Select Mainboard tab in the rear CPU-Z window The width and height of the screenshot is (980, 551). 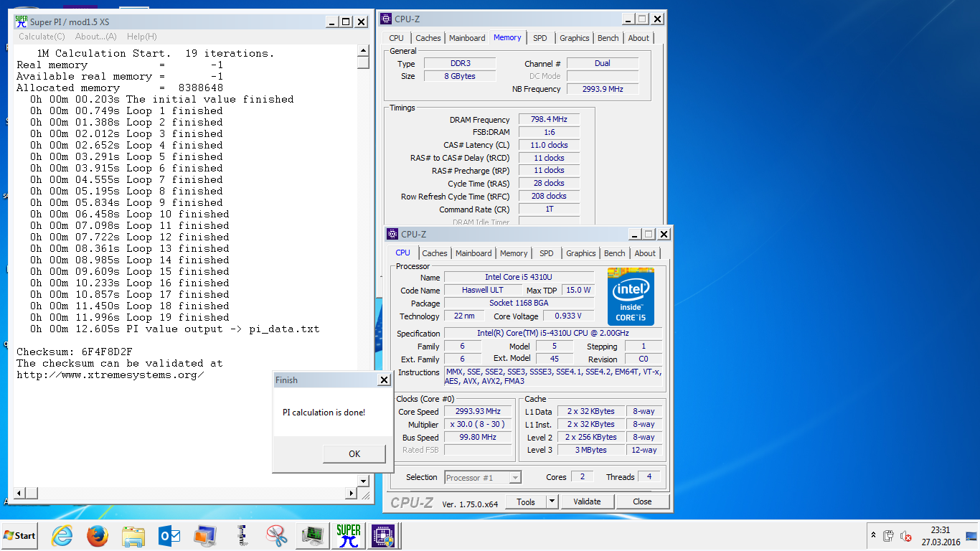coord(467,38)
